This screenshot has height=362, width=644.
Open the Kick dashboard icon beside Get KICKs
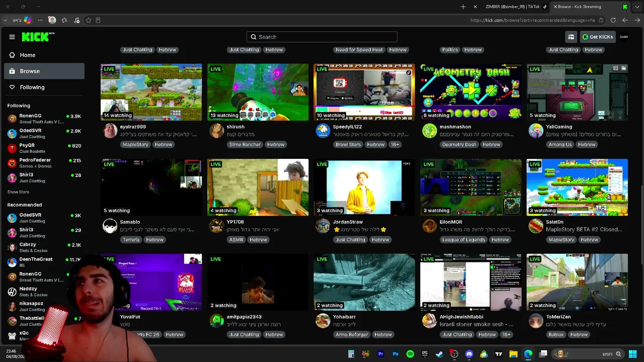[571, 37]
